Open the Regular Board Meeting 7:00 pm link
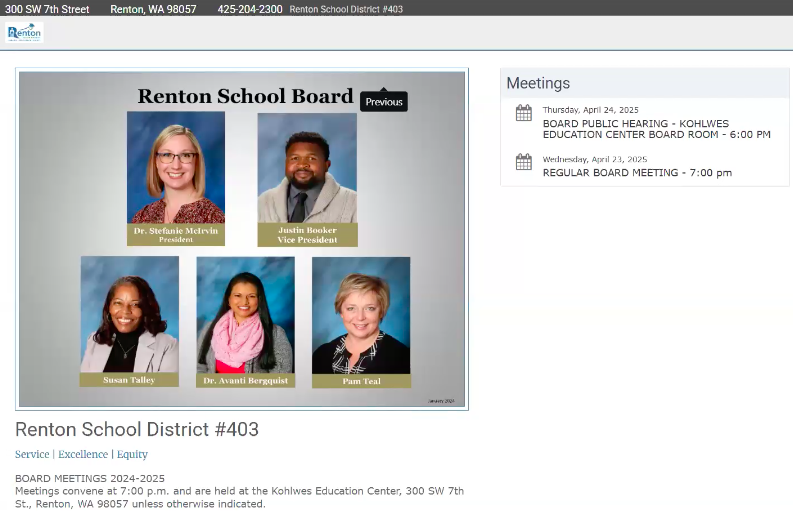 [x=637, y=173]
